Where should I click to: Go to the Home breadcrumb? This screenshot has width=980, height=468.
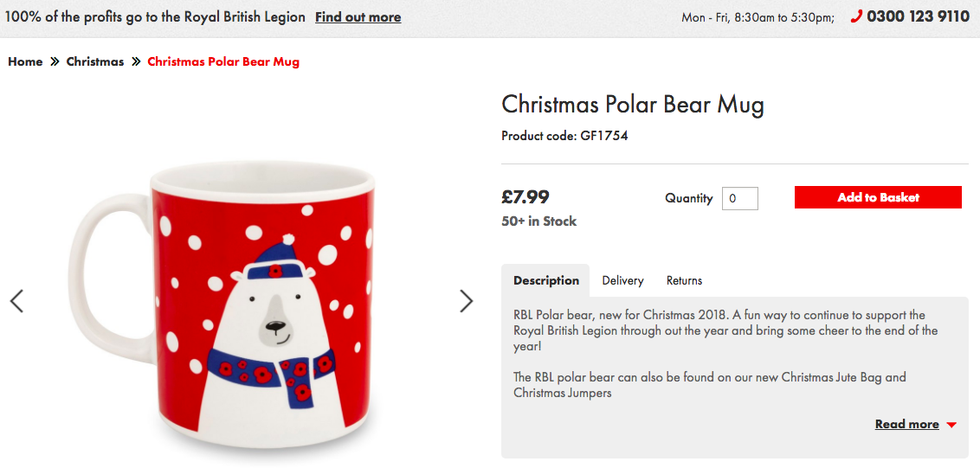click(25, 61)
